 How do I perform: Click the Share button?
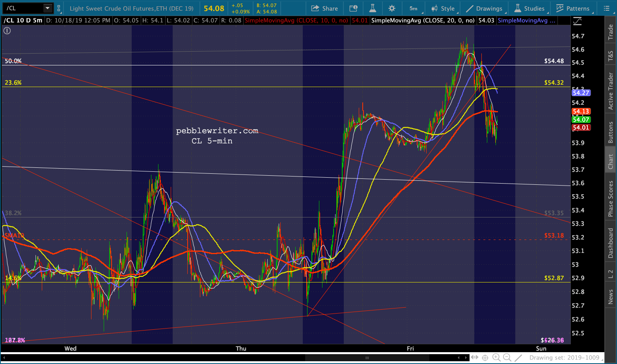pyautogui.click(x=324, y=8)
